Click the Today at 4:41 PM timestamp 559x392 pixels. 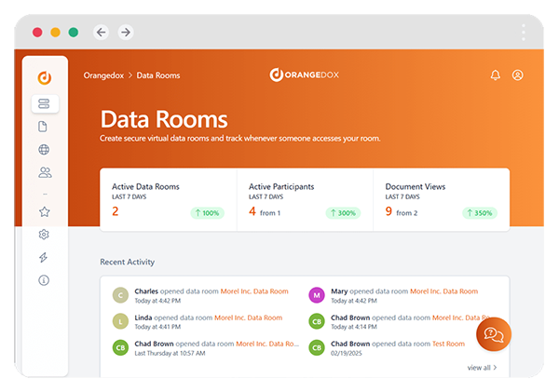coord(157,327)
